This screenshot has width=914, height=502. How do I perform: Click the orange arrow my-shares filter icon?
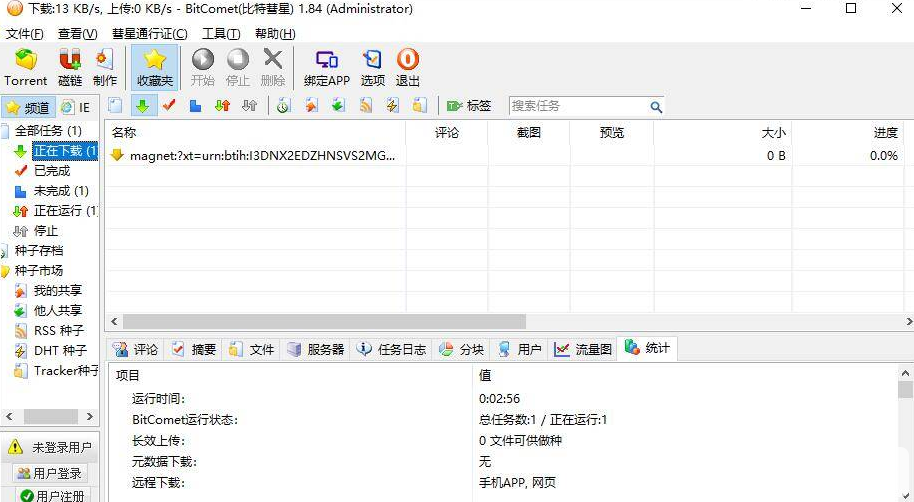[x=312, y=106]
